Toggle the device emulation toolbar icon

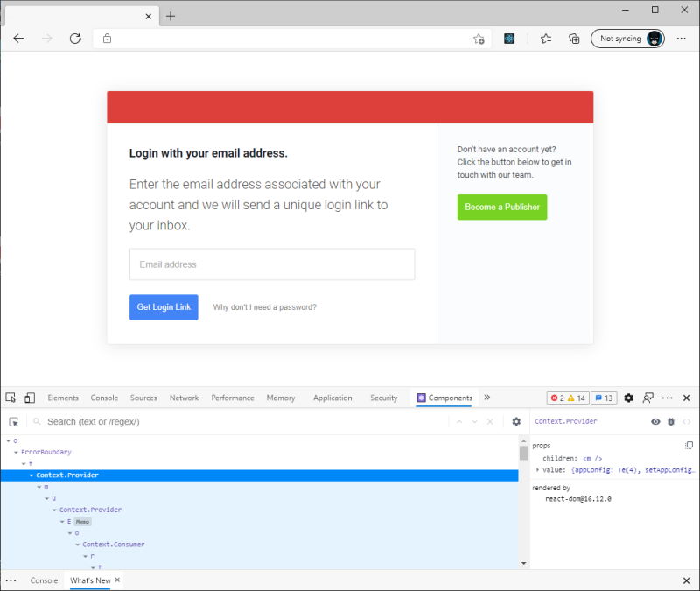(30, 398)
